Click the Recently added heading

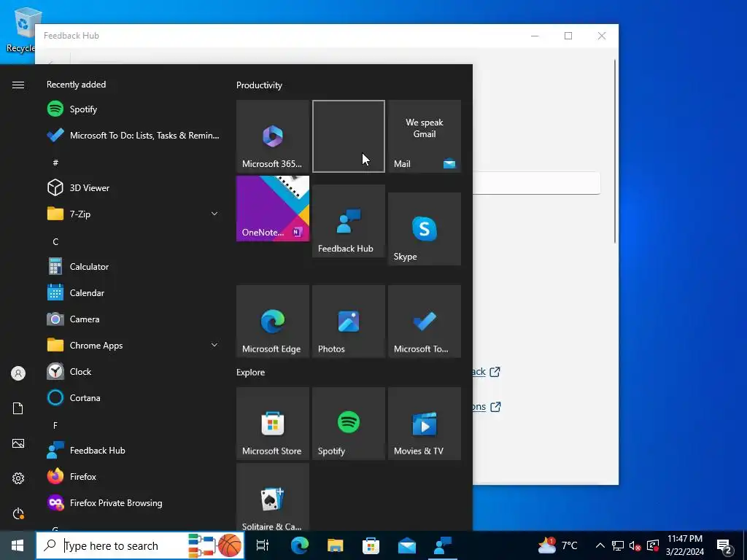pyautogui.click(x=76, y=85)
